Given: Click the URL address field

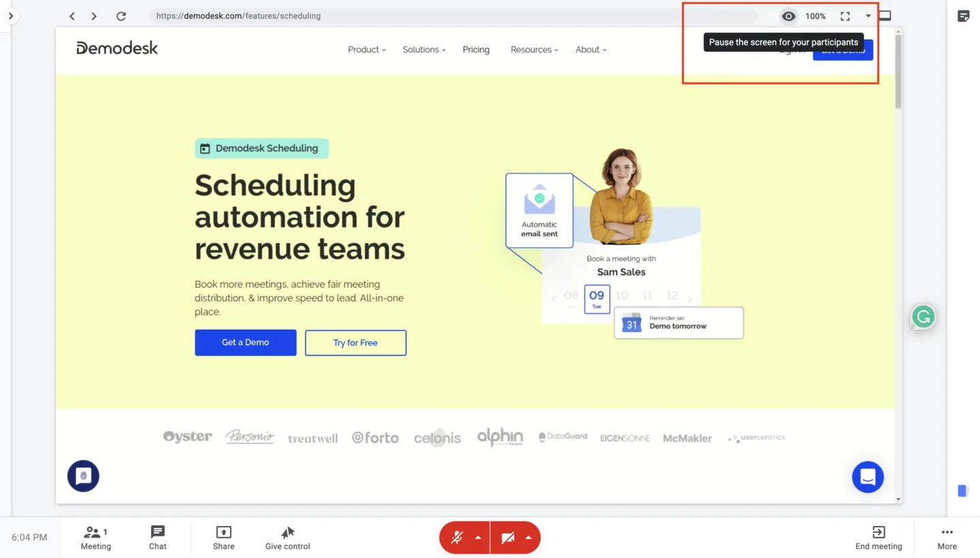Looking at the screenshot, I should 453,16.
